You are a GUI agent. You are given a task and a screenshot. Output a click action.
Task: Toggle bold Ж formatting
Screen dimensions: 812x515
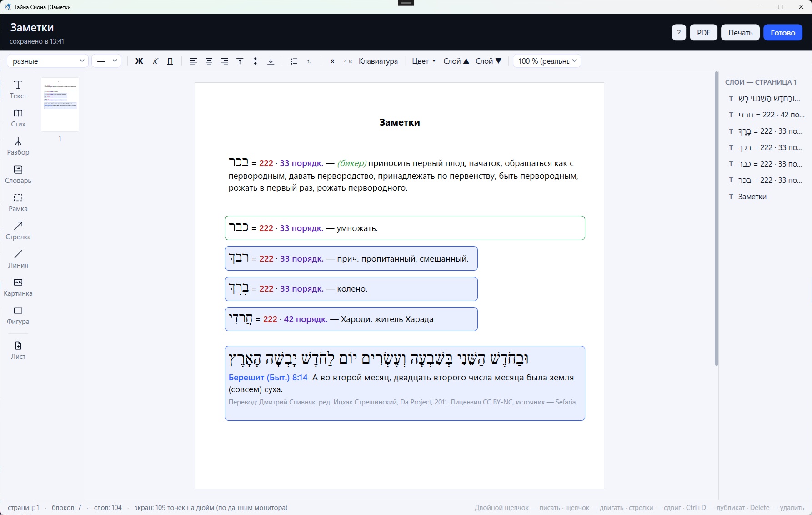point(139,61)
